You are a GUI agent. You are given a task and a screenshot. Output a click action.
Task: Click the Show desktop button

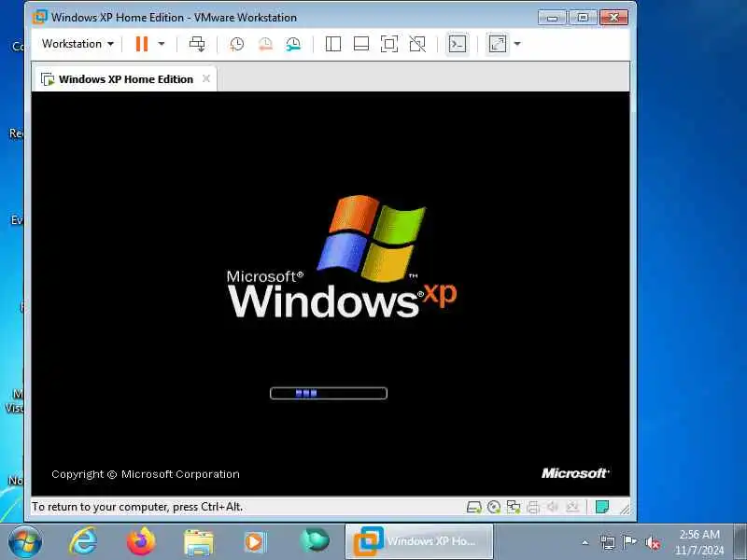point(740,542)
